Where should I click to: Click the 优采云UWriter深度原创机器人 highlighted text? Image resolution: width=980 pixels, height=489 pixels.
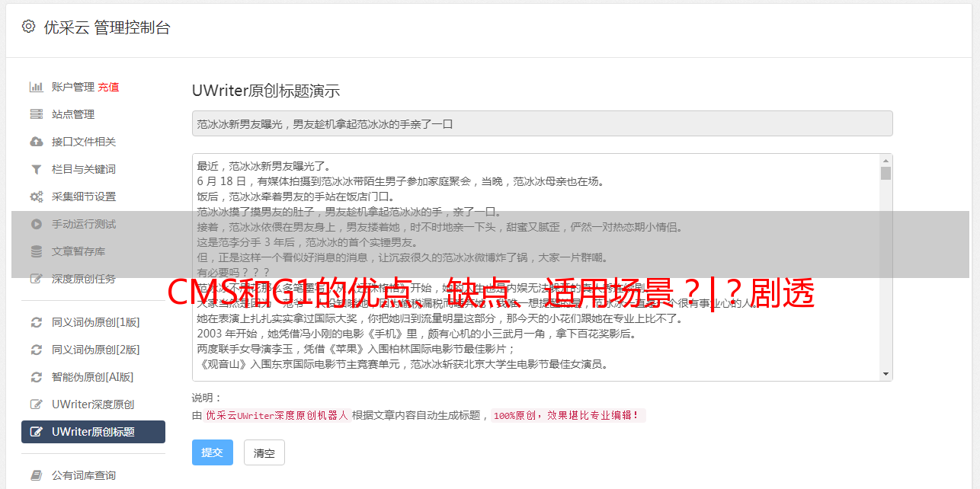[x=277, y=416]
